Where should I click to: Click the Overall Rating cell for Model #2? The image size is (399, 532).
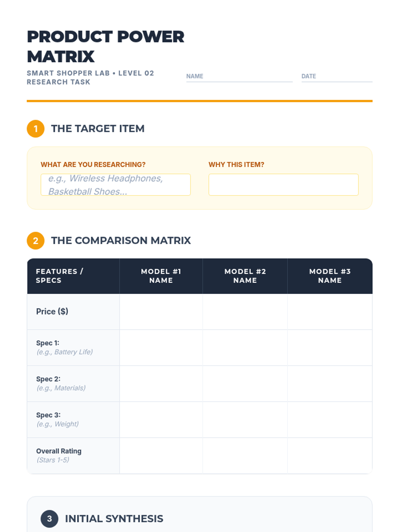pos(245,456)
